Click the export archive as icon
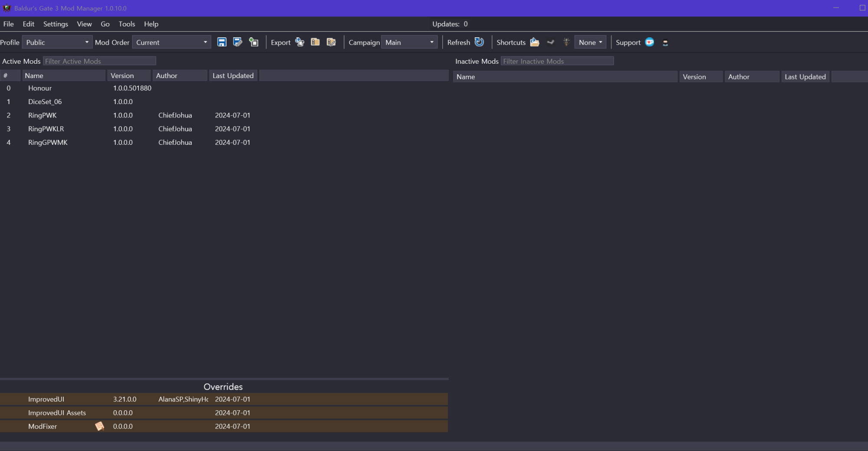Viewport: 868px width, 451px height. click(331, 42)
